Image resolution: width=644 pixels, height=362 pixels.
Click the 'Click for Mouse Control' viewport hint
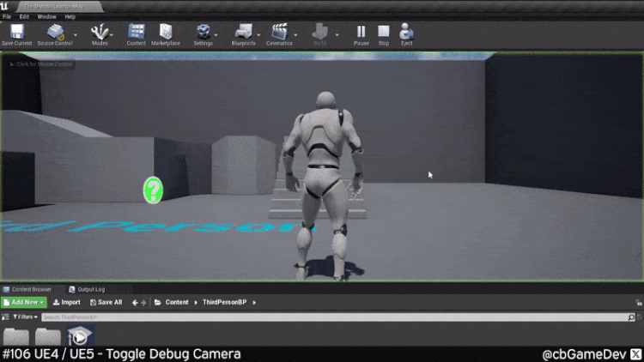click(x=41, y=64)
